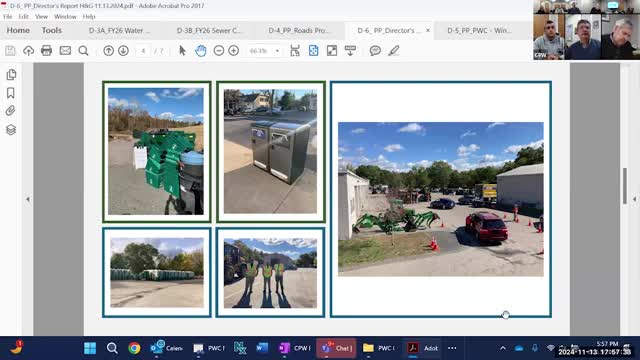Open the zoom percentage dropdown
This screenshot has height=360, width=640.
click(277, 51)
